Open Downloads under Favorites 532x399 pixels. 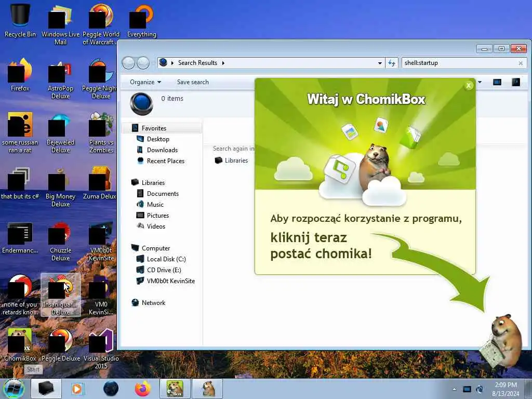pos(162,150)
